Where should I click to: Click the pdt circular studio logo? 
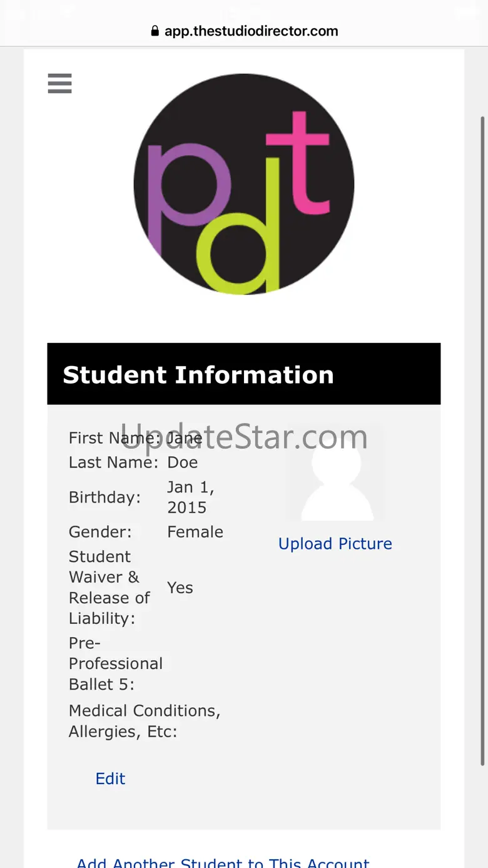point(244,184)
